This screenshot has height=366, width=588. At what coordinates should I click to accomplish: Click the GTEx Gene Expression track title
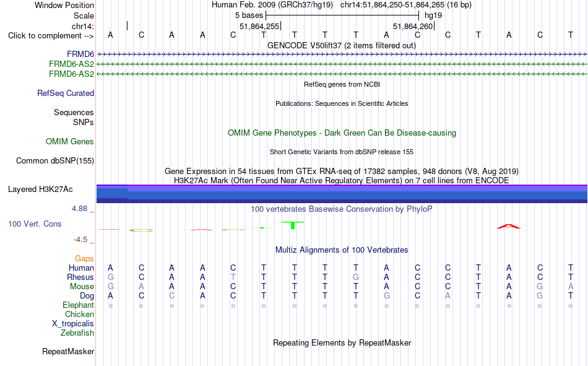point(342,171)
